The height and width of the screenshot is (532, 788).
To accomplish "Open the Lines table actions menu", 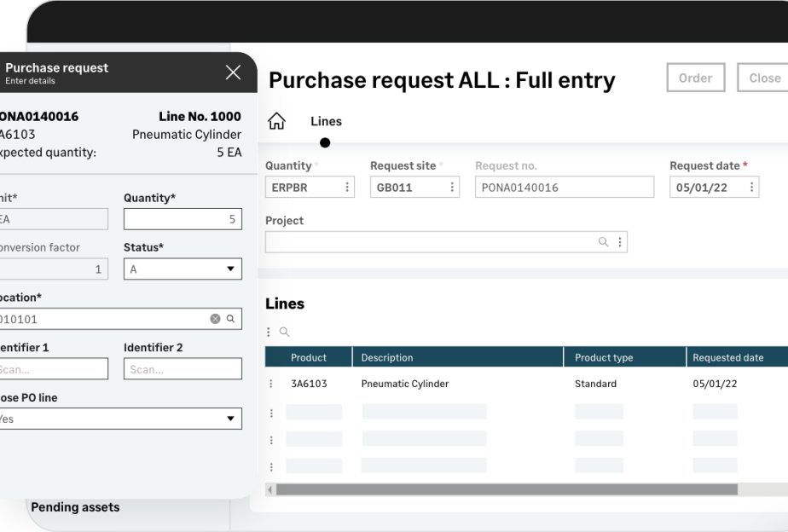I will click(269, 332).
